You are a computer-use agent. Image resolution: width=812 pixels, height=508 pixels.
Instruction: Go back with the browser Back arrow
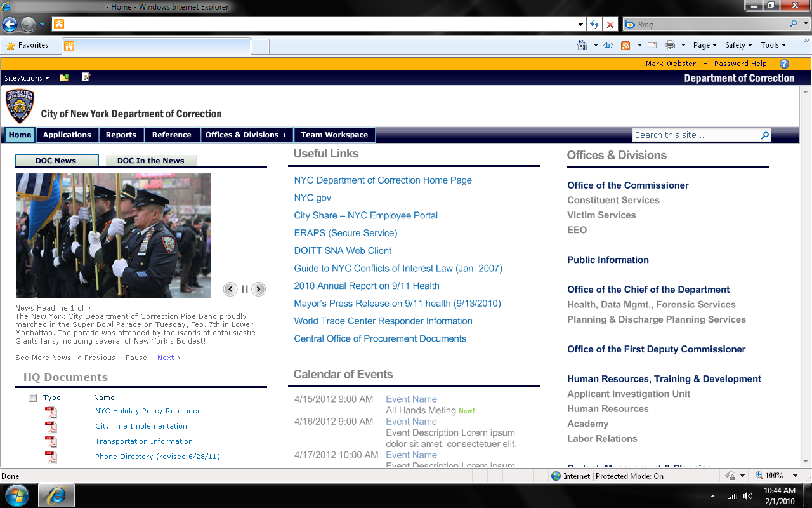coord(10,25)
